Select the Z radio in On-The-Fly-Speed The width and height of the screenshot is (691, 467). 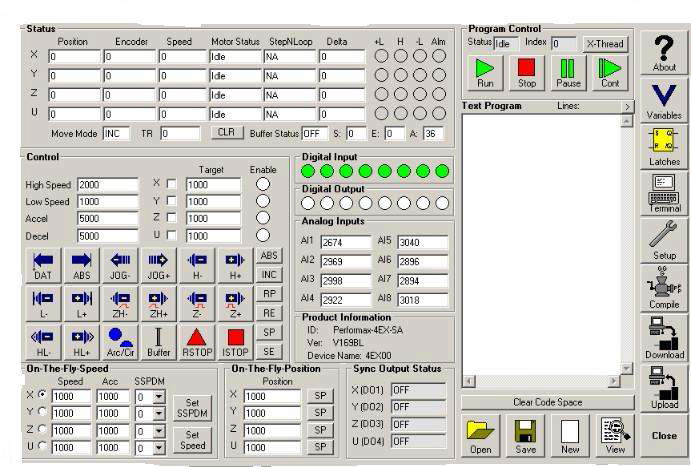point(42,429)
